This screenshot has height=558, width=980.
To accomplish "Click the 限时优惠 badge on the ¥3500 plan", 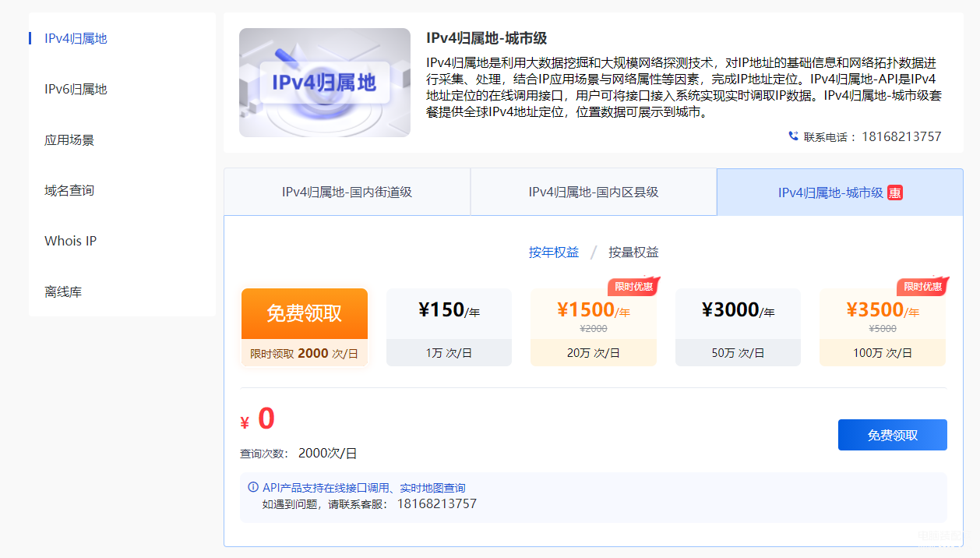I will [x=922, y=286].
